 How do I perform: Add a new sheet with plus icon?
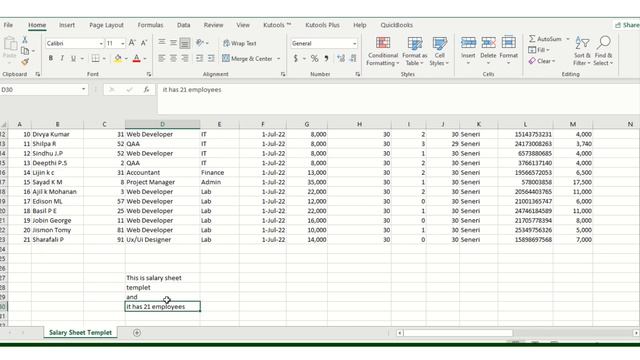point(137,333)
